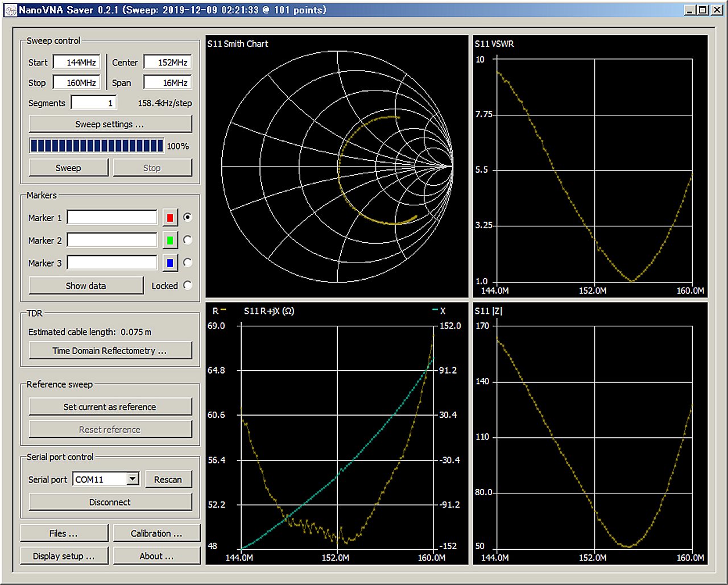Click the 158.4kHz/step text

(x=165, y=103)
